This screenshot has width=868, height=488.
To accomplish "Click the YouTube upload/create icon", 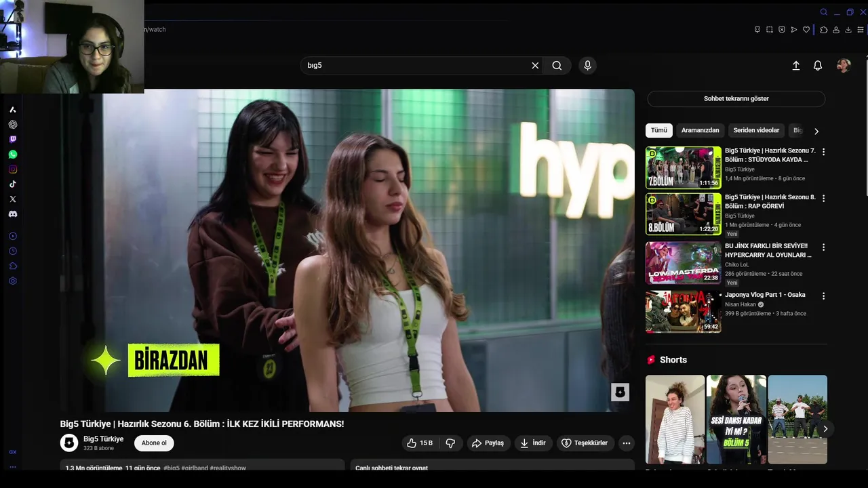I will [x=796, y=66].
